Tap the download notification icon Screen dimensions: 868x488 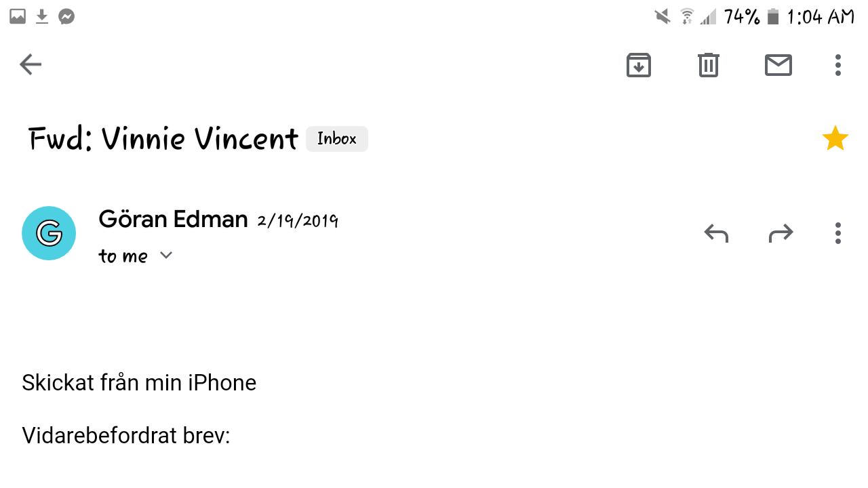42,16
